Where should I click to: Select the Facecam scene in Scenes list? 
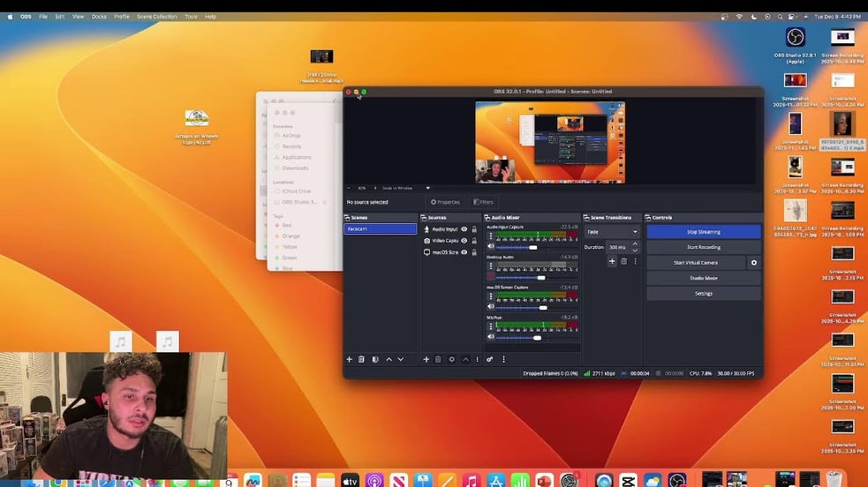click(x=380, y=229)
